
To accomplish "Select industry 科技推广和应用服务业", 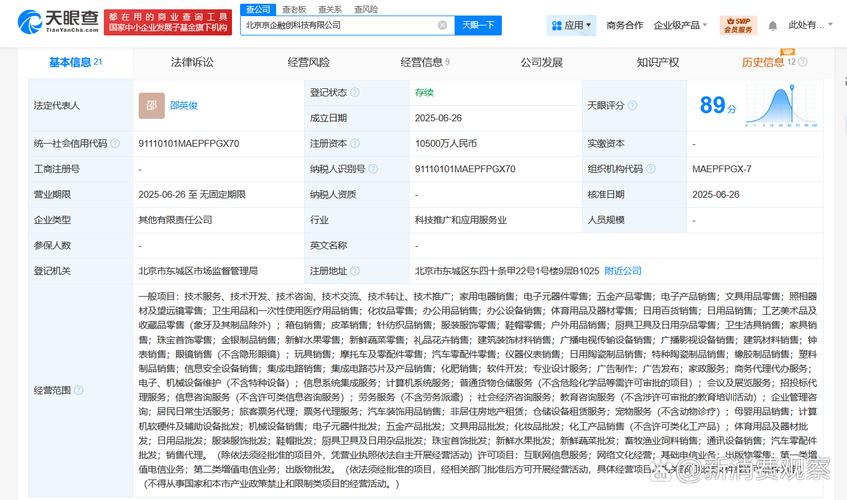I will tap(461, 220).
